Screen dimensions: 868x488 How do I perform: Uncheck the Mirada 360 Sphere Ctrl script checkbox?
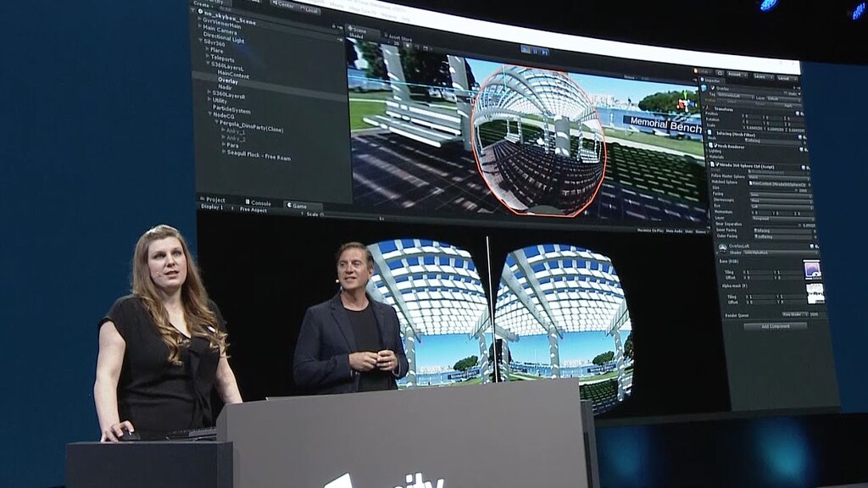(718, 164)
